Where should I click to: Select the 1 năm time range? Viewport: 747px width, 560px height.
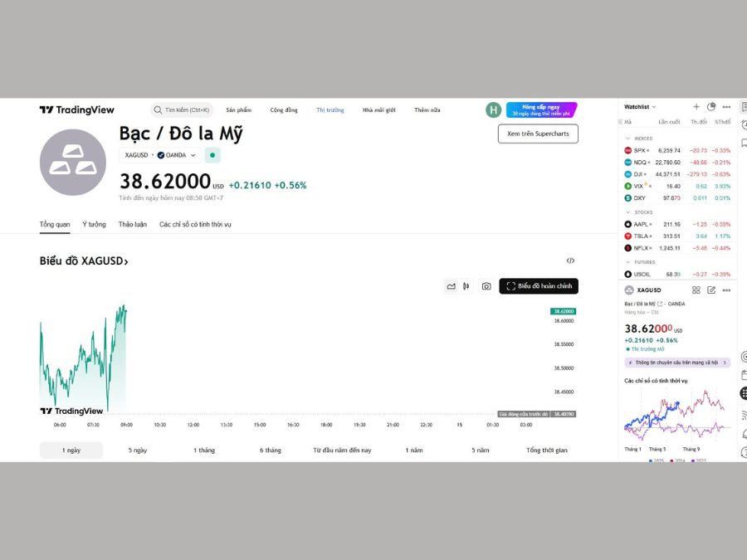click(414, 450)
